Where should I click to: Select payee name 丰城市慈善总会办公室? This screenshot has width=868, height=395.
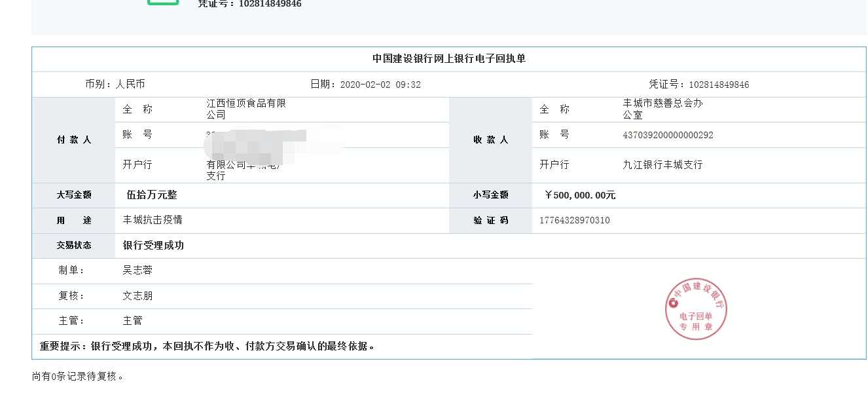tap(663, 109)
